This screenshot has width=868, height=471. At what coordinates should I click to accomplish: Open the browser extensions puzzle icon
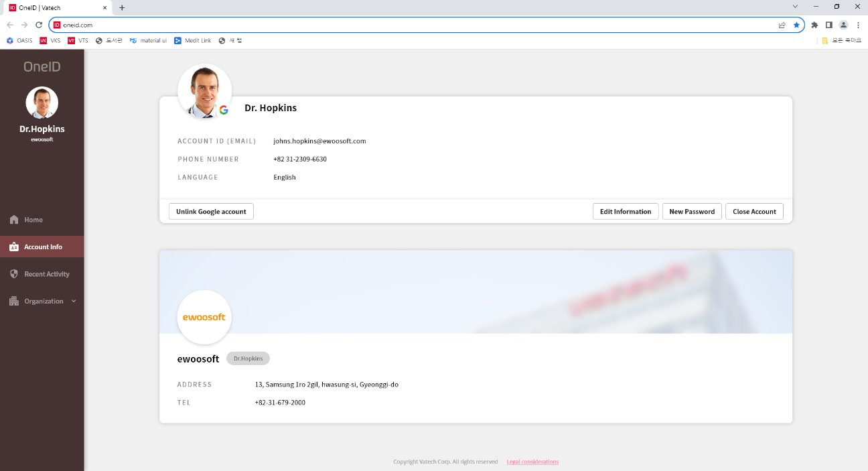[814, 25]
